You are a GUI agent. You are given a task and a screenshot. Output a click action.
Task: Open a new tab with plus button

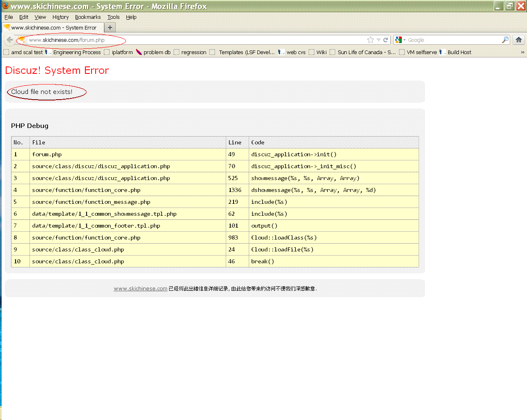(110, 27)
